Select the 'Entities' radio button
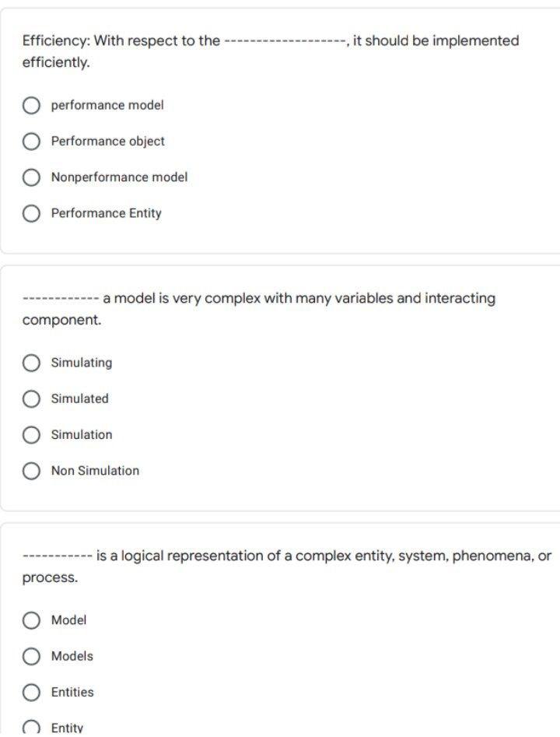Image resolution: width=560 pixels, height=737 pixels. [x=31, y=692]
